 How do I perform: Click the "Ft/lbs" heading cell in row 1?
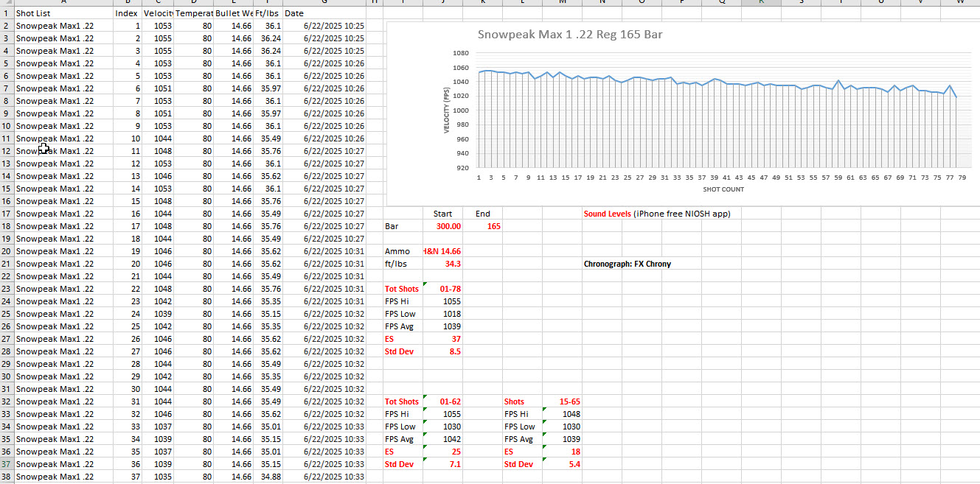(x=268, y=13)
